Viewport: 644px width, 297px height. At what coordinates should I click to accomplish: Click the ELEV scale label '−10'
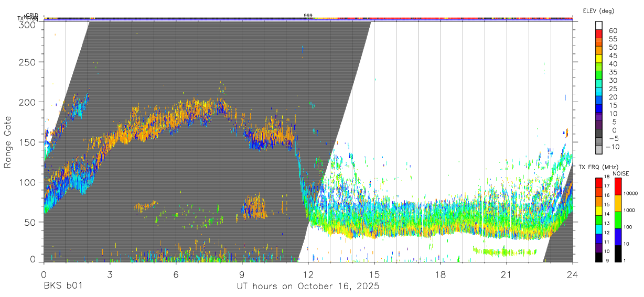click(613, 147)
